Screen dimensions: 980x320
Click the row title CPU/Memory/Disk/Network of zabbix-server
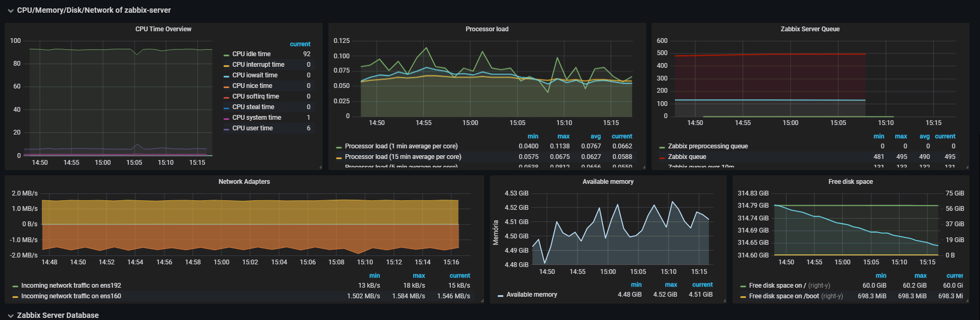click(x=94, y=10)
